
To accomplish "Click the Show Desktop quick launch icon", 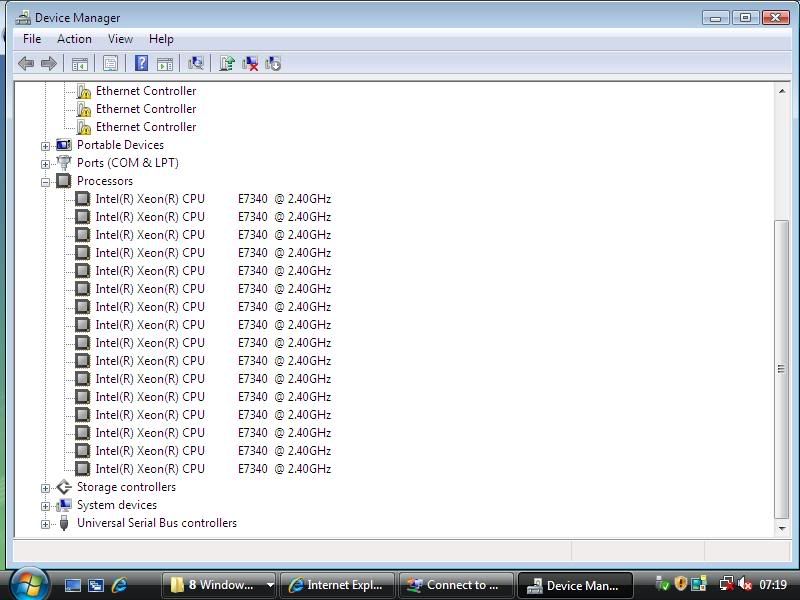I will coord(73,585).
